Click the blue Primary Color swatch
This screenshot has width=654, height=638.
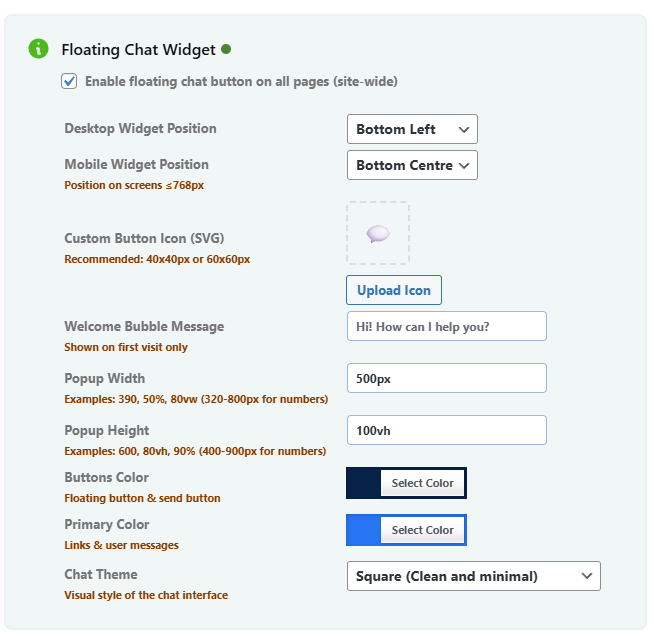pos(363,530)
